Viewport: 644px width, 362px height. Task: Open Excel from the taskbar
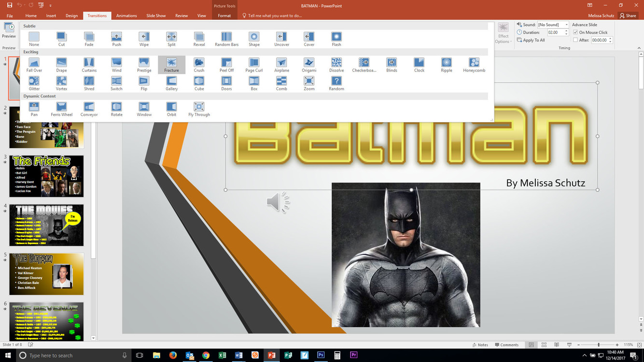coord(222,355)
